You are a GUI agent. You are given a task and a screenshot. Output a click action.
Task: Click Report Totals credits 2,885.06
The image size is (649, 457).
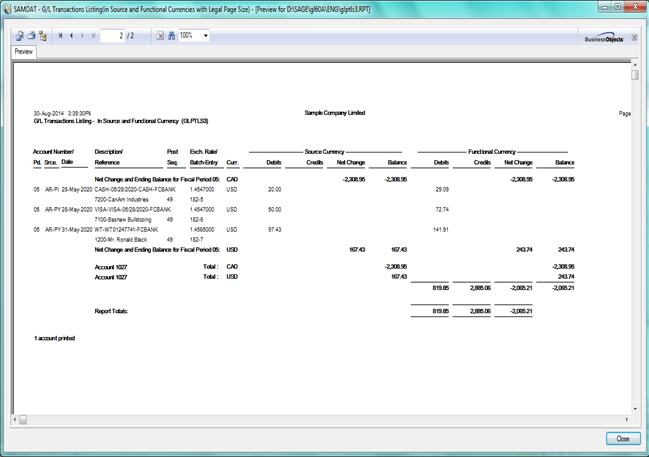coord(481,311)
